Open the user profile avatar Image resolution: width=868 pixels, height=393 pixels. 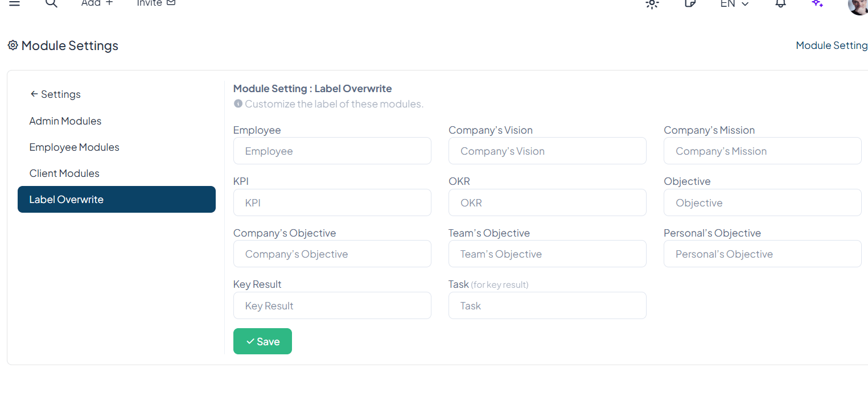[x=858, y=6]
